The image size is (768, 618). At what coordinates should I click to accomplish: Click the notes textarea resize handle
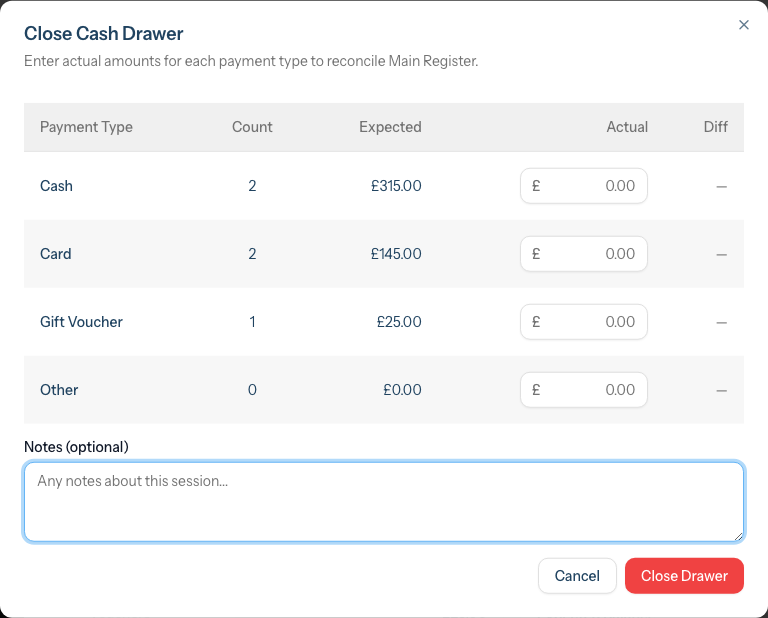click(x=739, y=537)
